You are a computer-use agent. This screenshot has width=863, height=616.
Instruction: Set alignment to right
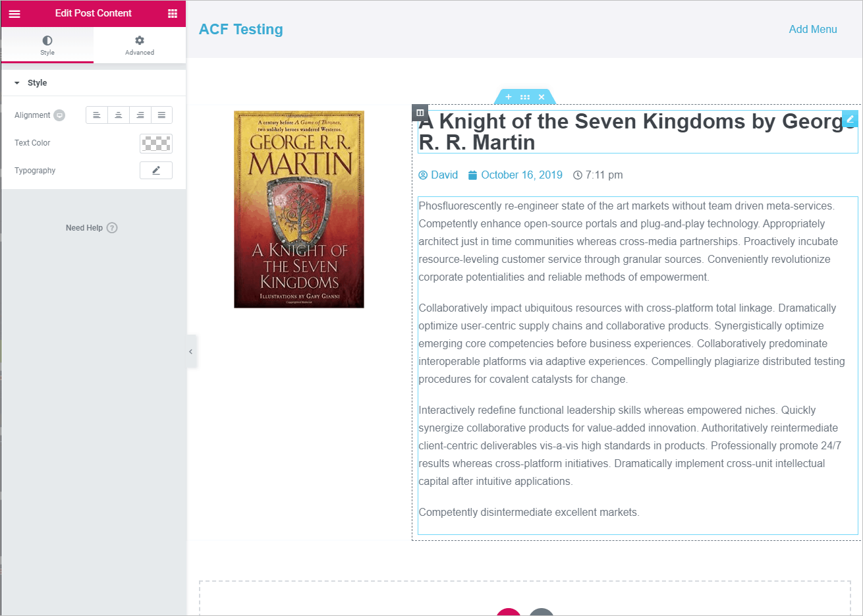[140, 115]
